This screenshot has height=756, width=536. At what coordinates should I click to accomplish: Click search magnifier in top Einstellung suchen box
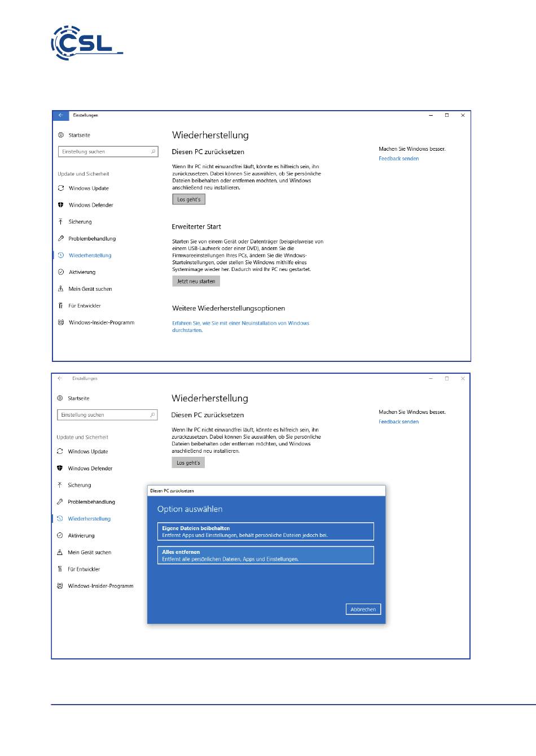[x=153, y=152]
